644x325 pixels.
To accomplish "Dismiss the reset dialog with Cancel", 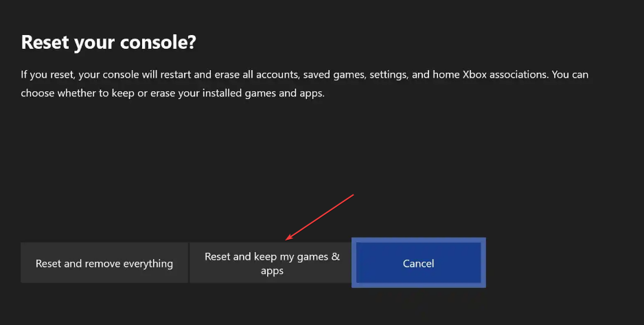I will click(x=419, y=262).
